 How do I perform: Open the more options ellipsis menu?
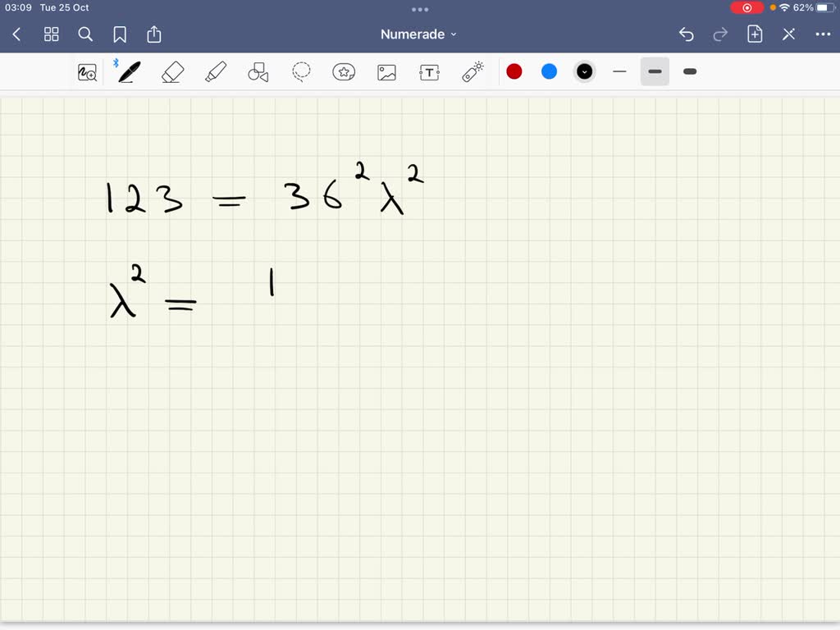point(824,34)
